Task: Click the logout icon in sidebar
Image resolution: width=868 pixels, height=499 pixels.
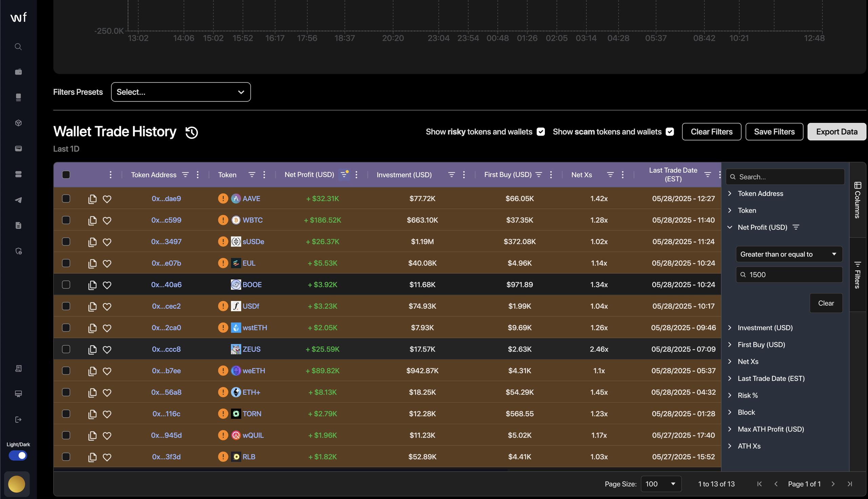Action: [x=19, y=420]
